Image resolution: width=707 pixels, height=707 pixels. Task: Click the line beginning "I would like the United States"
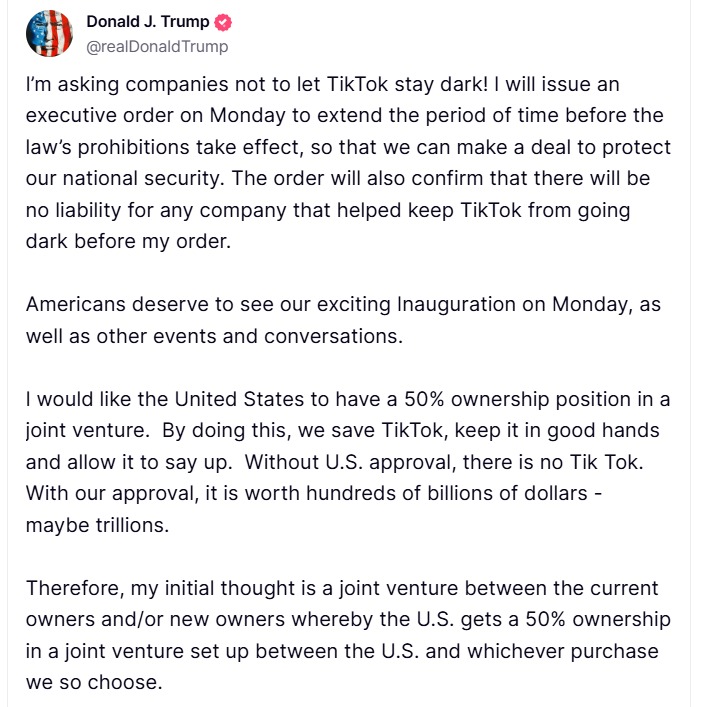[348, 399]
